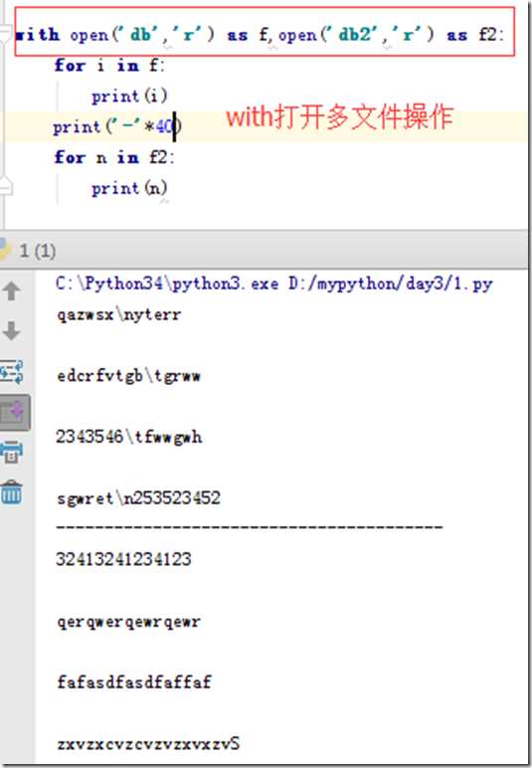Click the output line sgwret\n253523452
Screen dimensions: 532x768
pyautogui.click(x=138, y=498)
